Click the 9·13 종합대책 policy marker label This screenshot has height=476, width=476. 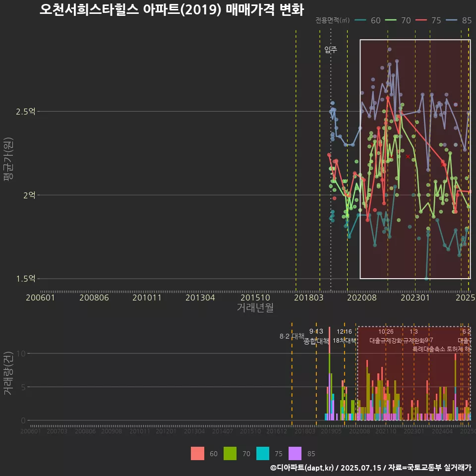point(316,336)
